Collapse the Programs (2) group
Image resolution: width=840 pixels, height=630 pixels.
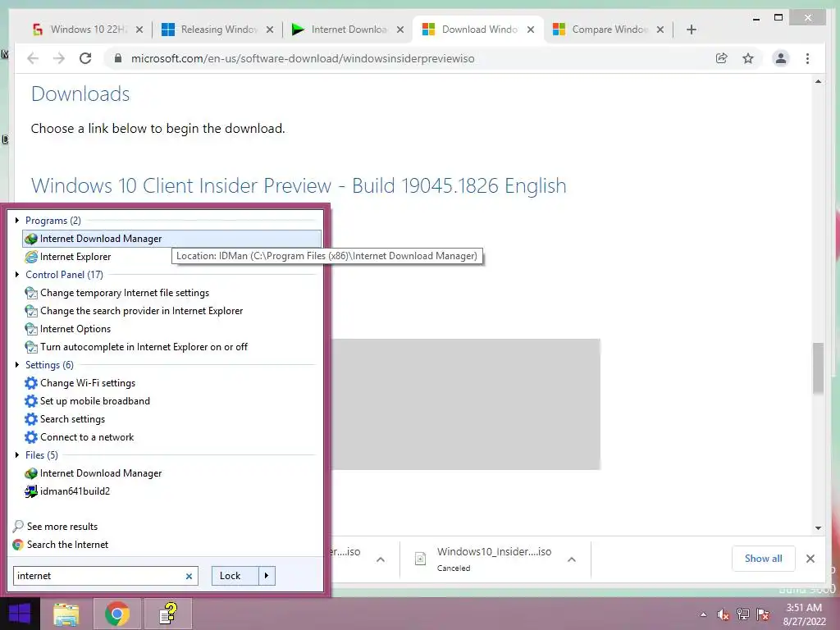point(17,220)
